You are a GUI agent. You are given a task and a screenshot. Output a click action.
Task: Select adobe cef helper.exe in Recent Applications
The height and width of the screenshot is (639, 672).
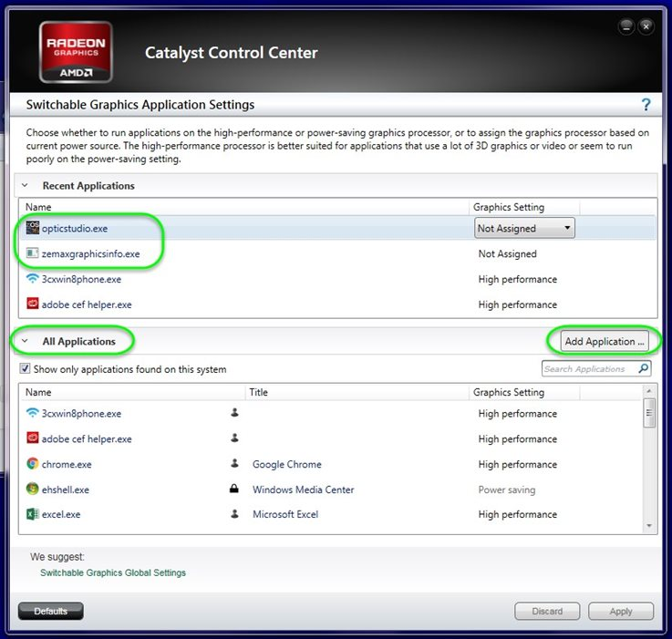point(87,304)
